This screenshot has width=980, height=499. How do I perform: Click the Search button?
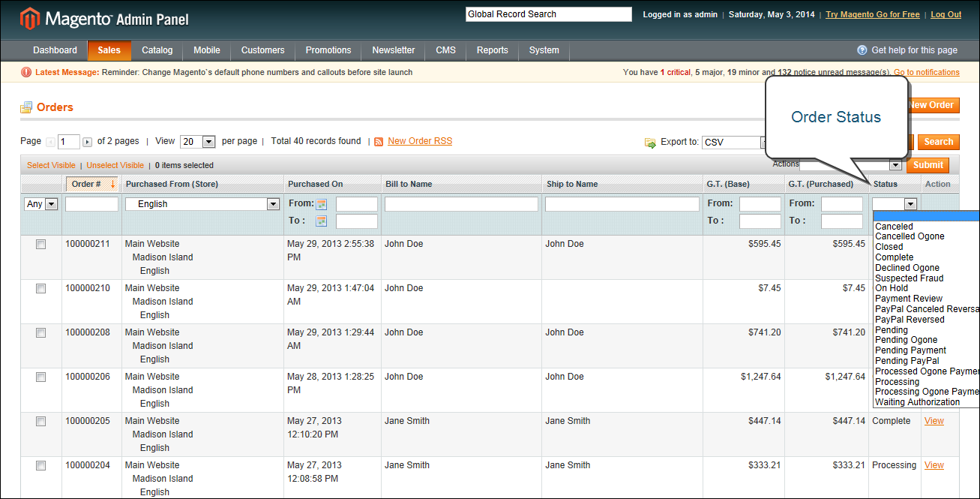pyautogui.click(x=939, y=142)
